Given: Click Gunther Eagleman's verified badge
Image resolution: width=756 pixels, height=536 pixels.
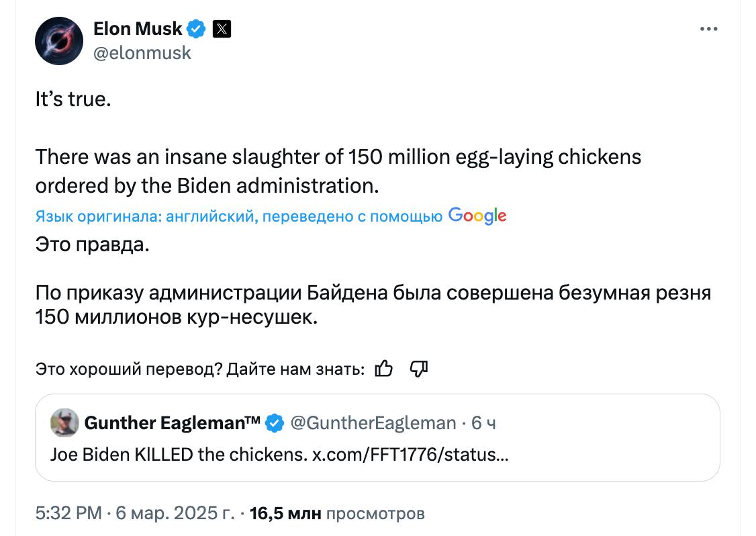Looking at the screenshot, I should [x=274, y=422].
